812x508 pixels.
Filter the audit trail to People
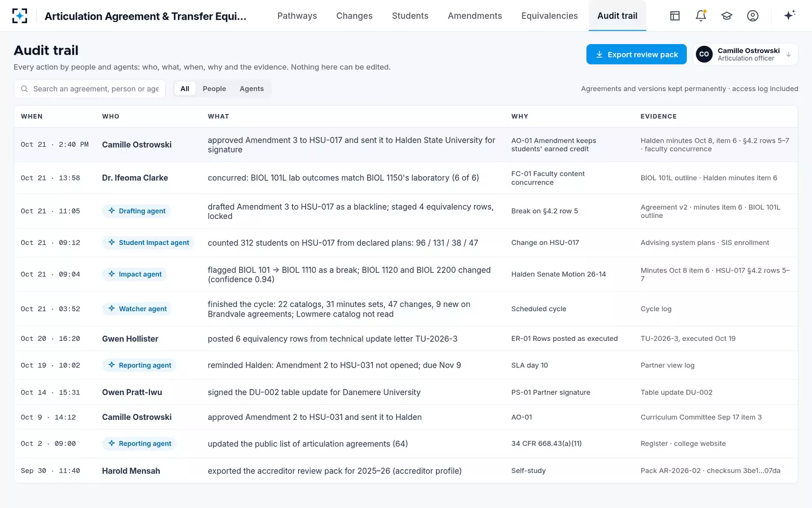(x=214, y=89)
